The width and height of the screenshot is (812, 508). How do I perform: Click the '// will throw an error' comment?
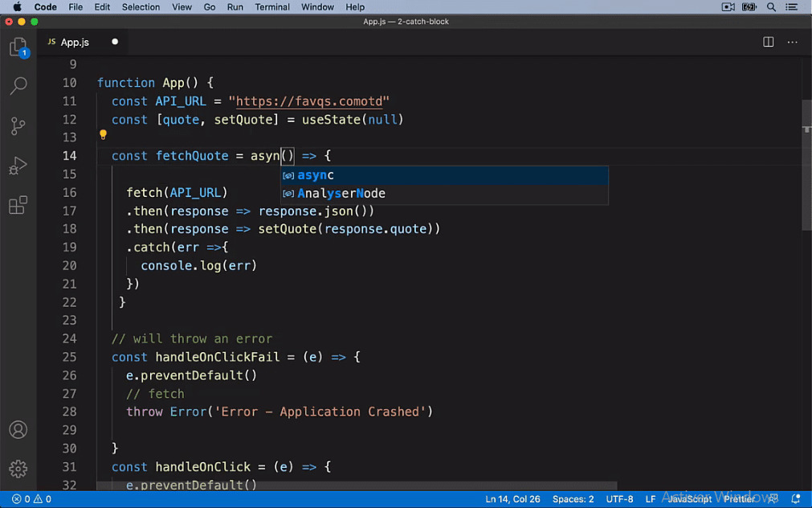pos(192,338)
